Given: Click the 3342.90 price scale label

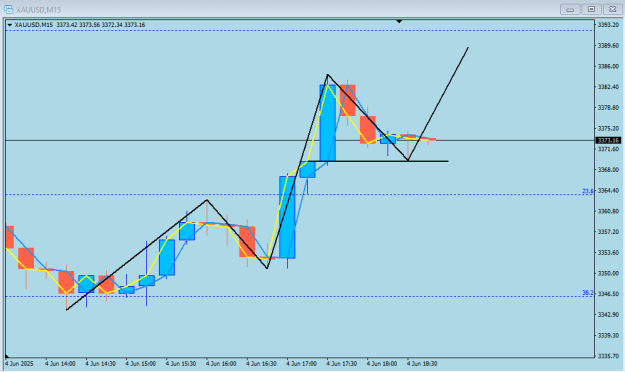Looking at the screenshot, I should coord(608,315).
